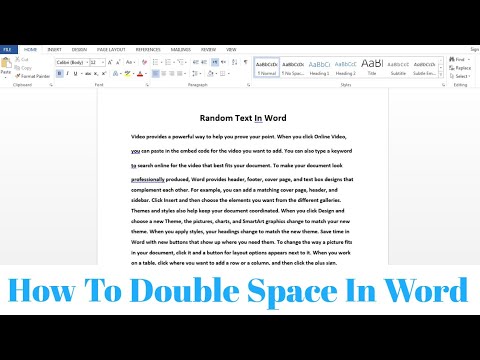Shrink the font size

pyautogui.click(x=118, y=62)
